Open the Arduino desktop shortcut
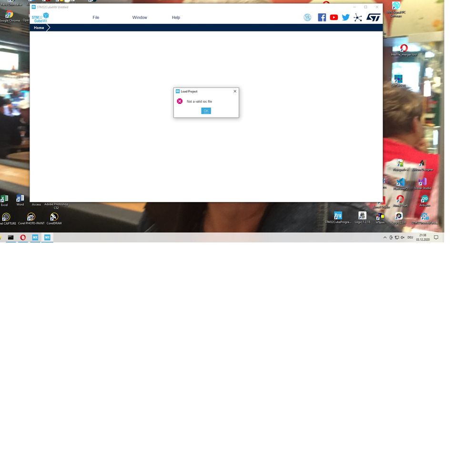The height and width of the screenshot is (462, 476). click(x=425, y=201)
